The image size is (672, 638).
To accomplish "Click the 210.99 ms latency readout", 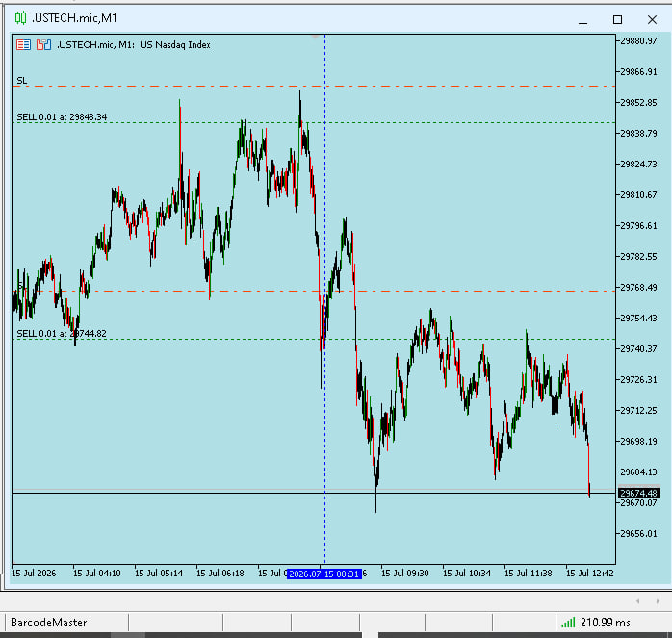I will pyautogui.click(x=606, y=623).
